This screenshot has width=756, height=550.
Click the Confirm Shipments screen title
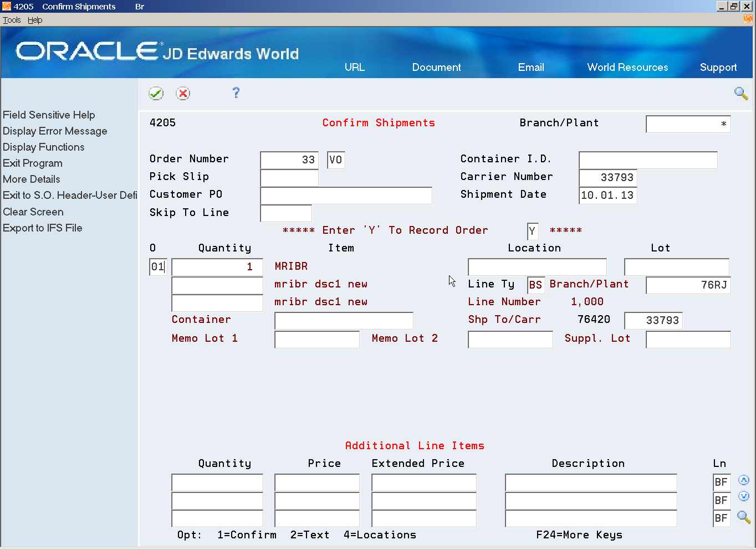coord(379,123)
